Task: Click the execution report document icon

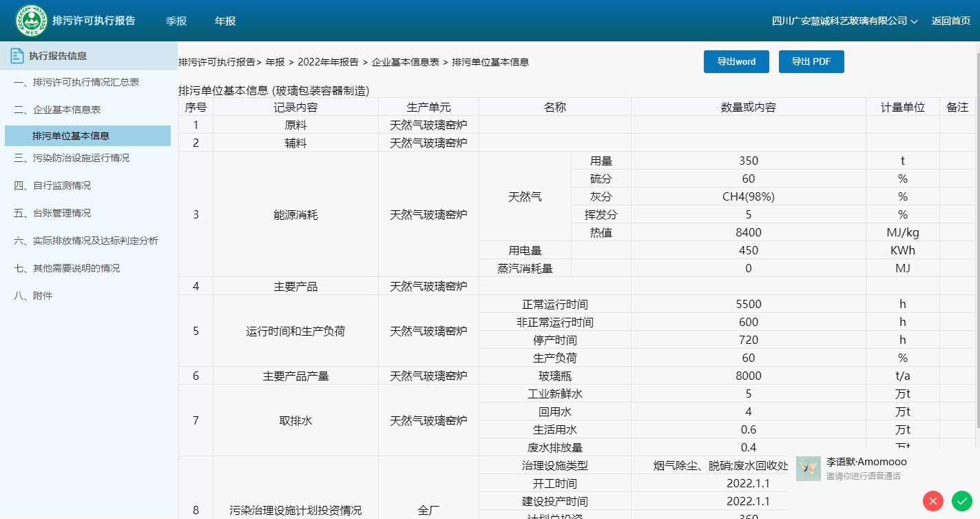Action: click(17, 56)
